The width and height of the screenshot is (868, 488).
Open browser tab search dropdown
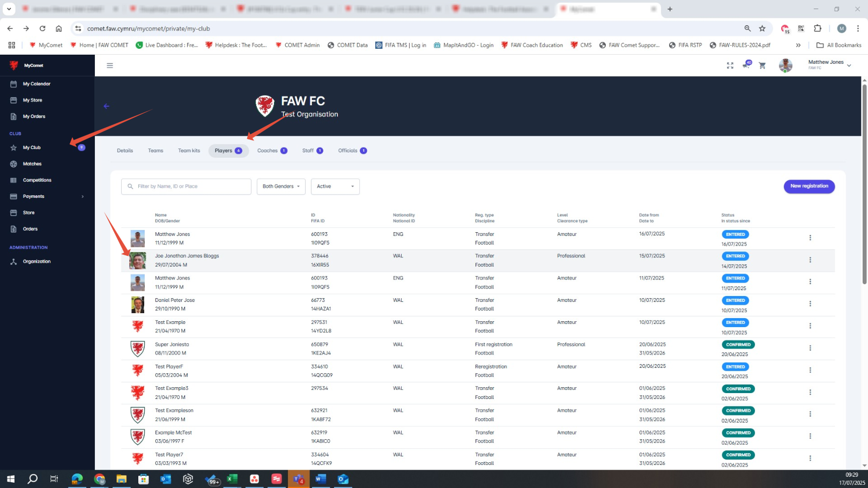click(x=9, y=9)
